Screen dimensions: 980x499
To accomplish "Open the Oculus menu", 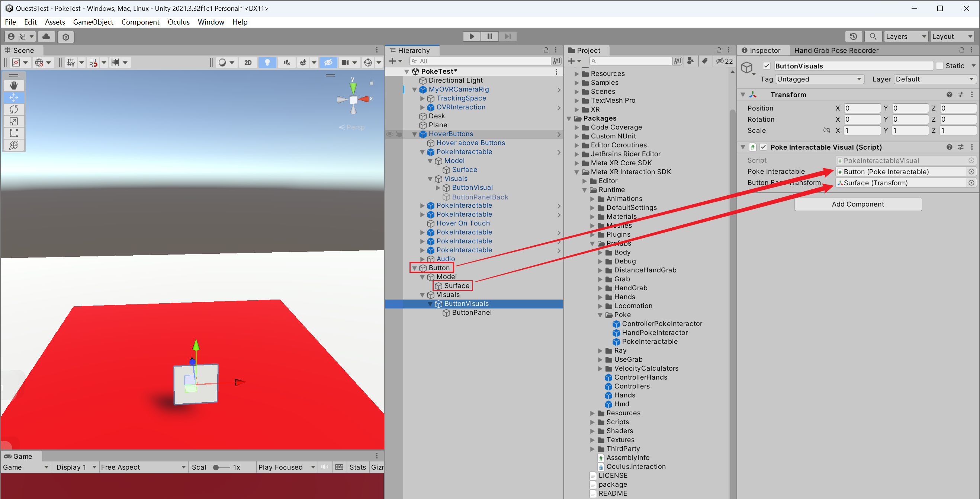I will [179, 22].
